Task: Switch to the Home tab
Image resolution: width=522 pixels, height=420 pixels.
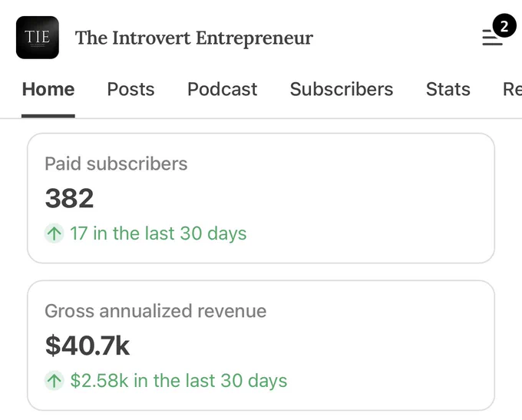Action: point(48,89)
